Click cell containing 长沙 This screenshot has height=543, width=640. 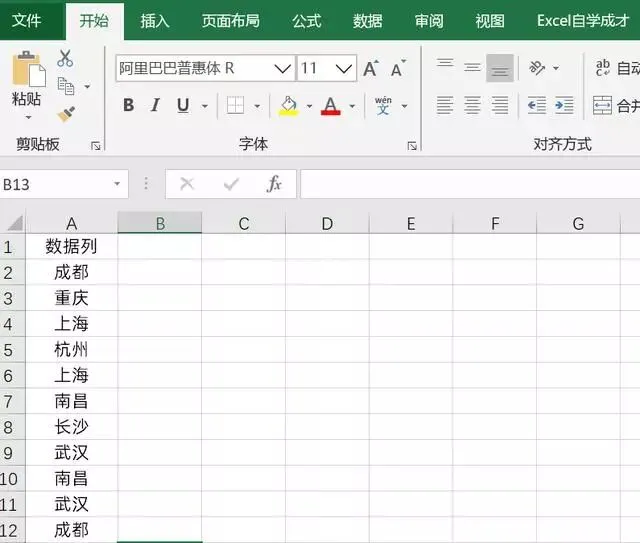(x=71, y=427)
